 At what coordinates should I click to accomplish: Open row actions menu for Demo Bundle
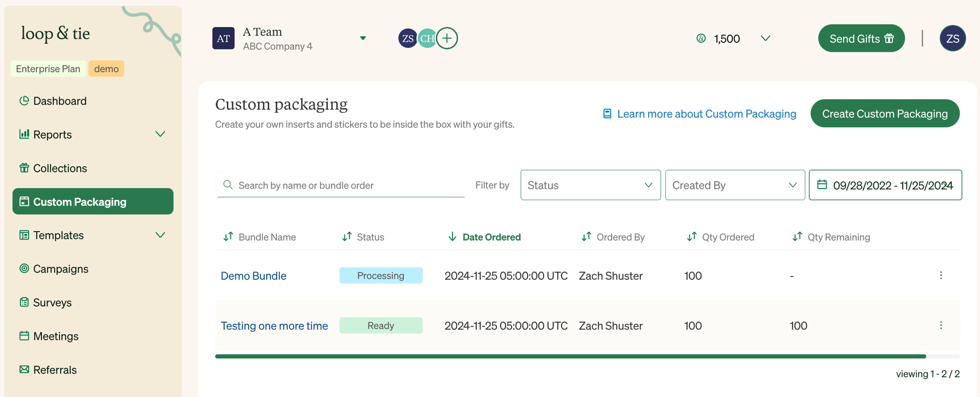pyautogui.click(x=941, y=275)
